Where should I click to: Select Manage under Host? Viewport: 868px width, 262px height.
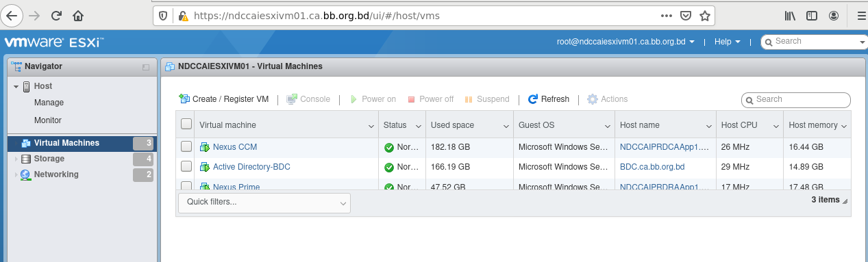pyautogui.click(x=49, y=103)
